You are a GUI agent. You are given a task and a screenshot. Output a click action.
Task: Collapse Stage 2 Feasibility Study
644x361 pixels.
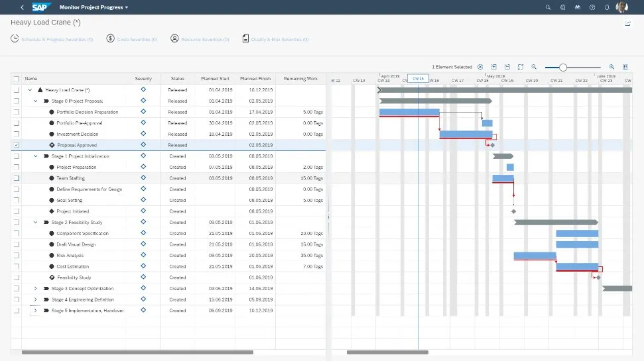[35, 223]
